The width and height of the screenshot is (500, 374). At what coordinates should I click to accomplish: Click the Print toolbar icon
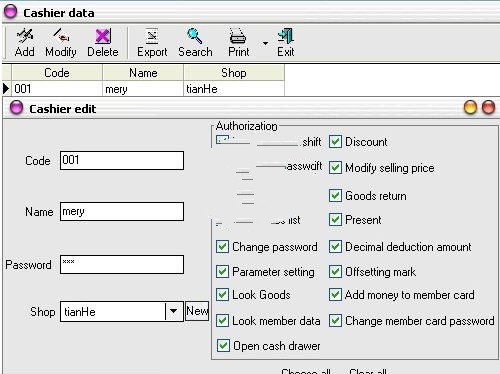(x=238, y=36)
